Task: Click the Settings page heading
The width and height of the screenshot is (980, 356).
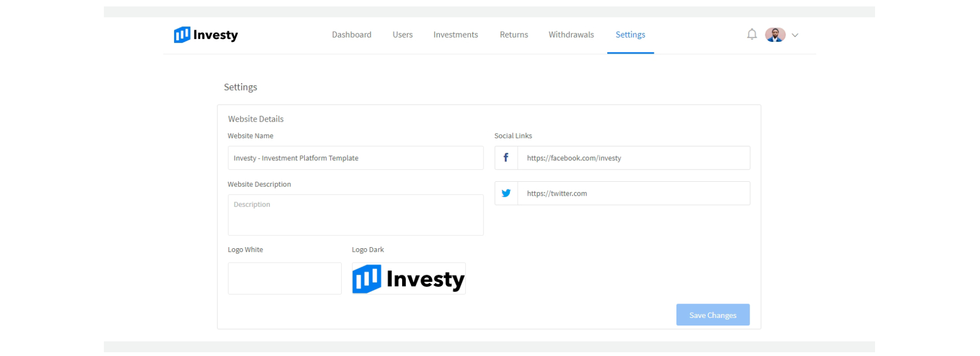Action: tap(240, 87)
